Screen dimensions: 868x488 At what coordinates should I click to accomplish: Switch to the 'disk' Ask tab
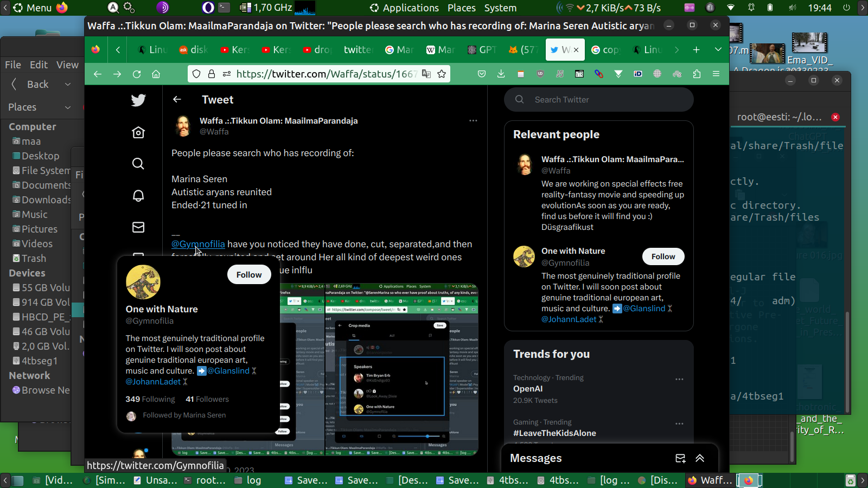pos(193,50)
